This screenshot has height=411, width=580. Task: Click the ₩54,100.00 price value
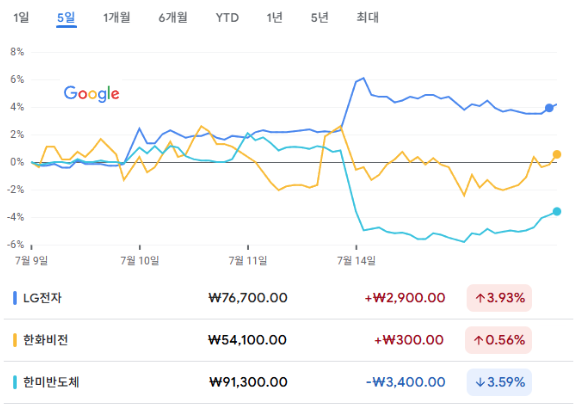(x=247, y=340)
